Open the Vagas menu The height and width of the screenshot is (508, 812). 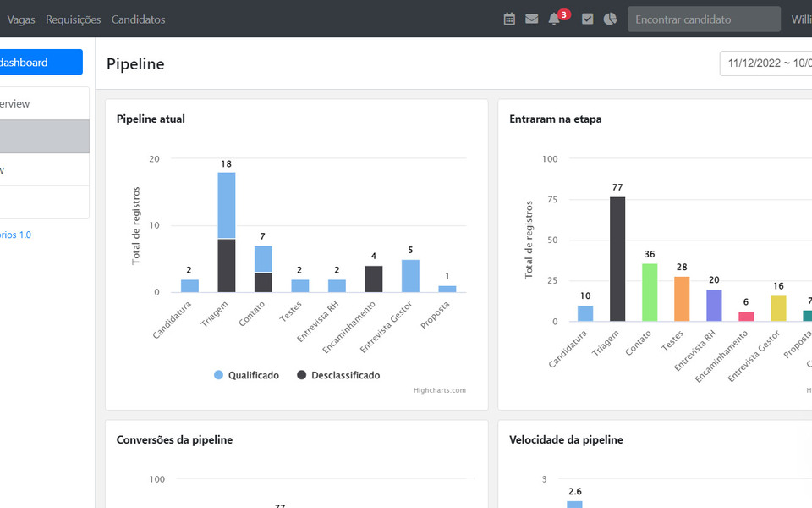[x=20, y=19]
